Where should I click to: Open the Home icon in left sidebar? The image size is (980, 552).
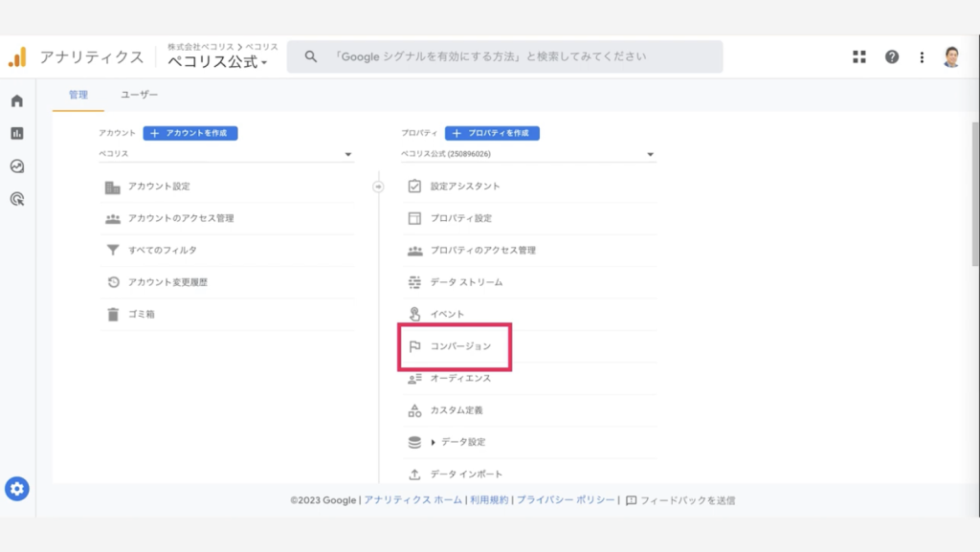pyautogui.click(x=17, y=100)
